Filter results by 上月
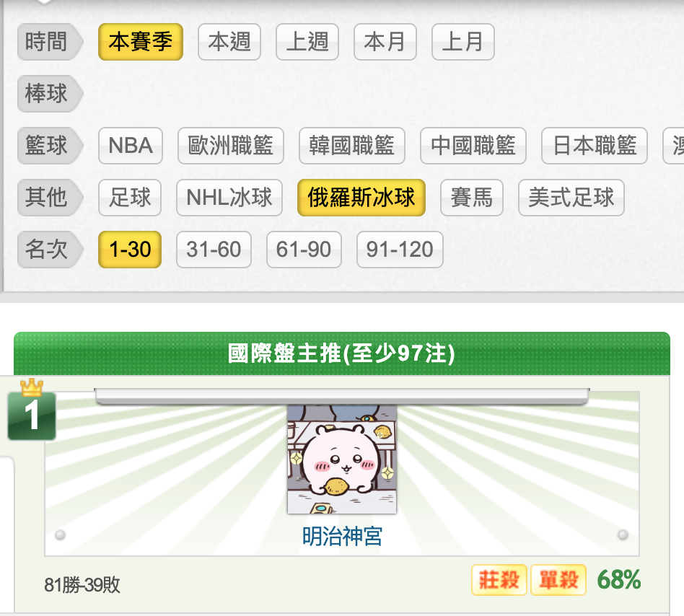This screenshot has width=684, height=616. click(x=462, y=42)
